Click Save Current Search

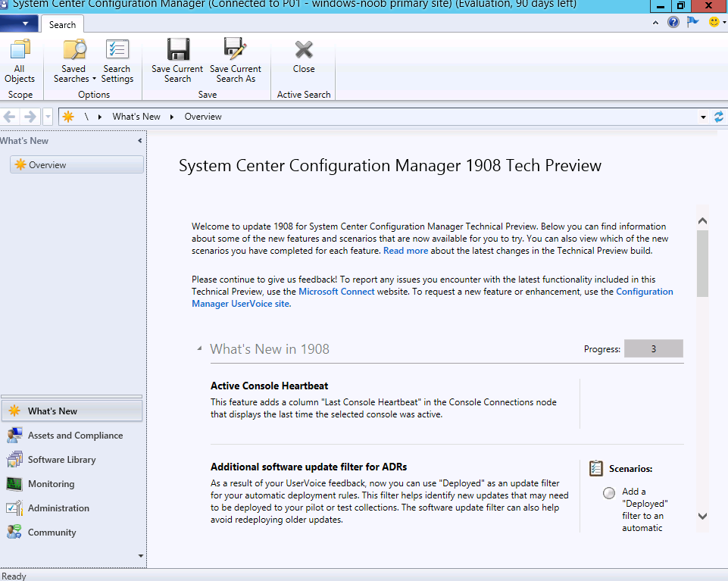click(x=177, y=61)
